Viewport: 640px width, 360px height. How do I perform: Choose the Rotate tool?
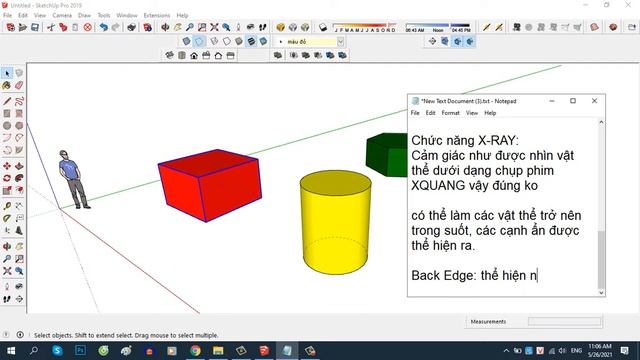click(x=7, y=178)
